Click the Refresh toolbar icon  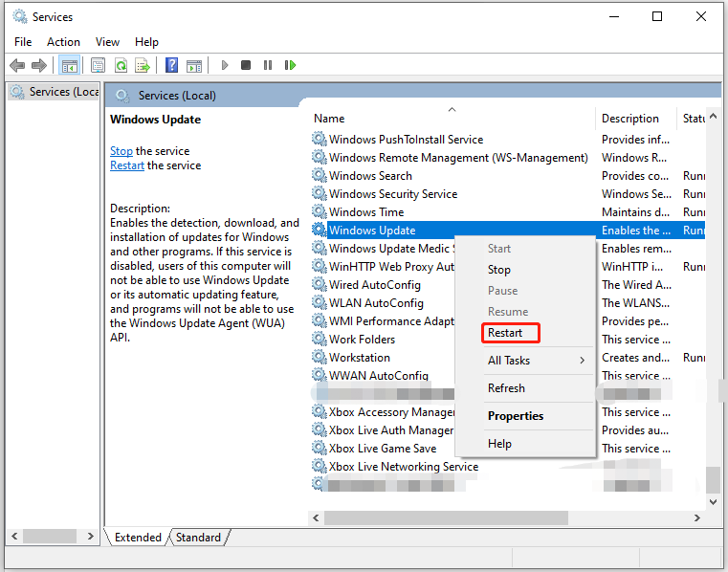tap(121, 65)
